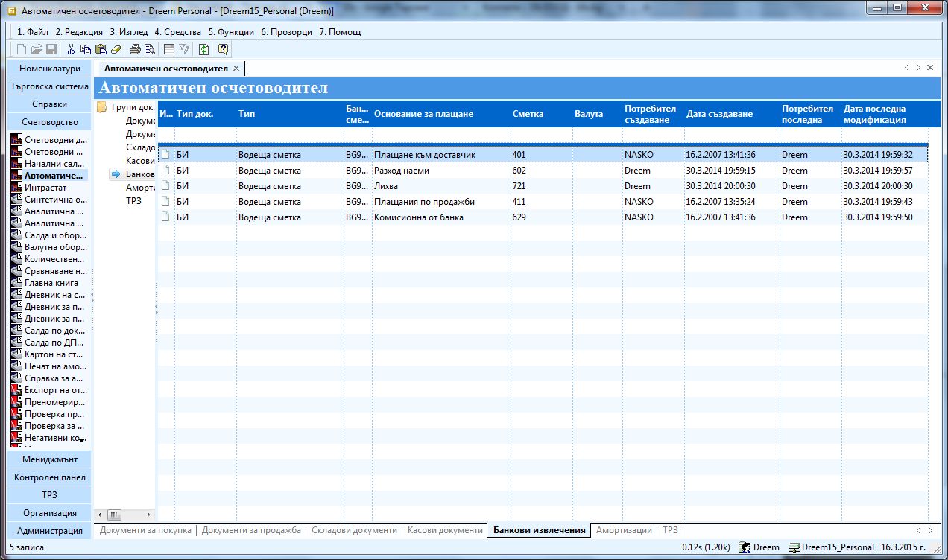This screenshot has width=948, height=560.
Task: Click Dreem15_Personal in status bar
Action: [832, 547]
